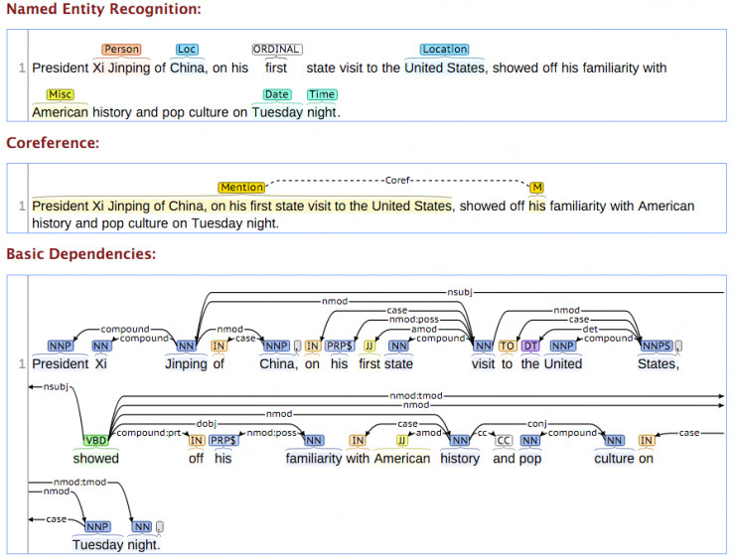735x560 pixels.
Task: Select the NNP tag above Tuesday
Action: 97,526
